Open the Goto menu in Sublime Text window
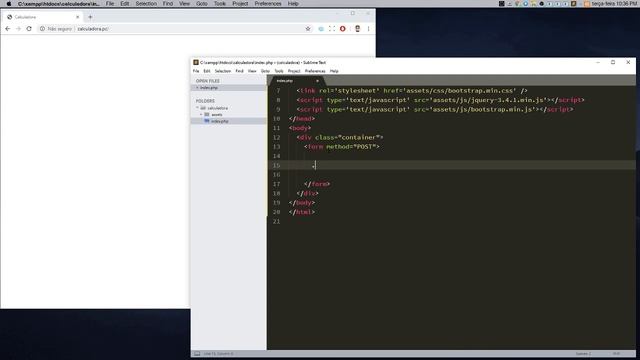This screenshot has height=360, width=640. 265,71
